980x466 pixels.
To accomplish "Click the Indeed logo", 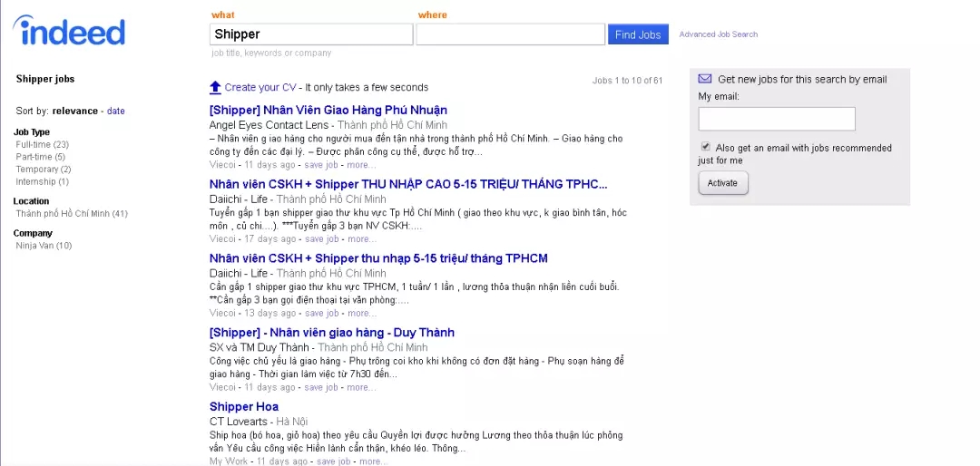I will point(70,32).
